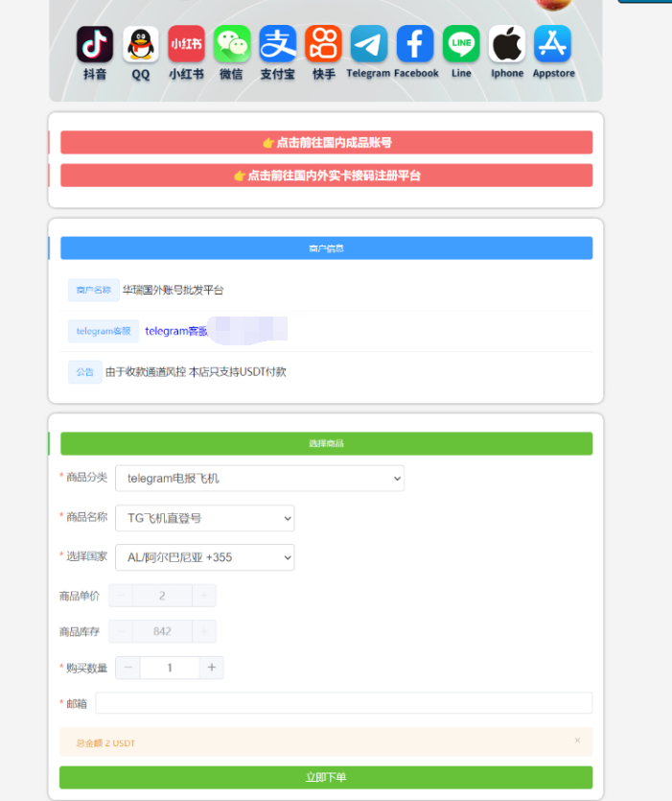This screenshot has width=672, height=801.
Task: Open the Appstore icon
Action: click(x=552, y=44)
